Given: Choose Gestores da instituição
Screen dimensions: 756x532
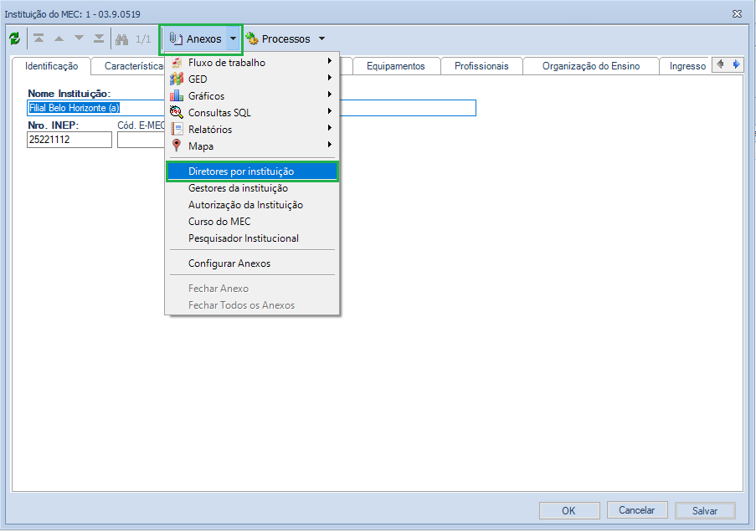Looking at the screenshot, I should coord(252,188).
